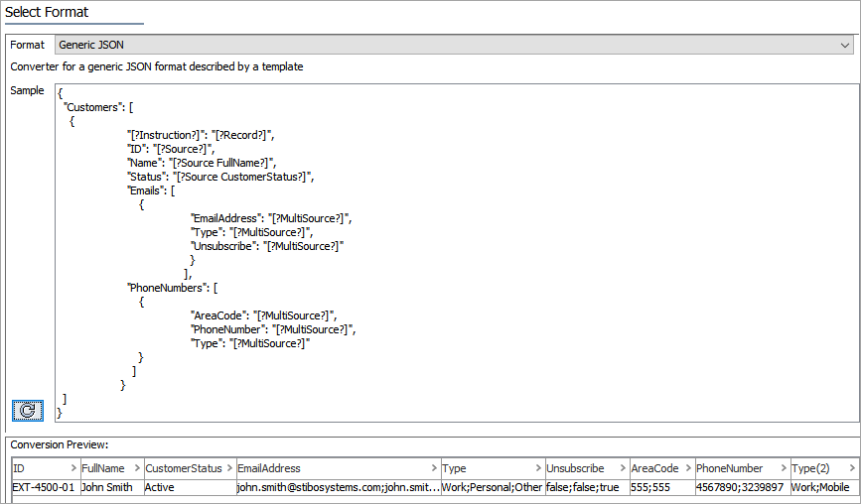Click the Format dropdown chevron arrow
Screen dimensions: 861x504
coord(844,45)
